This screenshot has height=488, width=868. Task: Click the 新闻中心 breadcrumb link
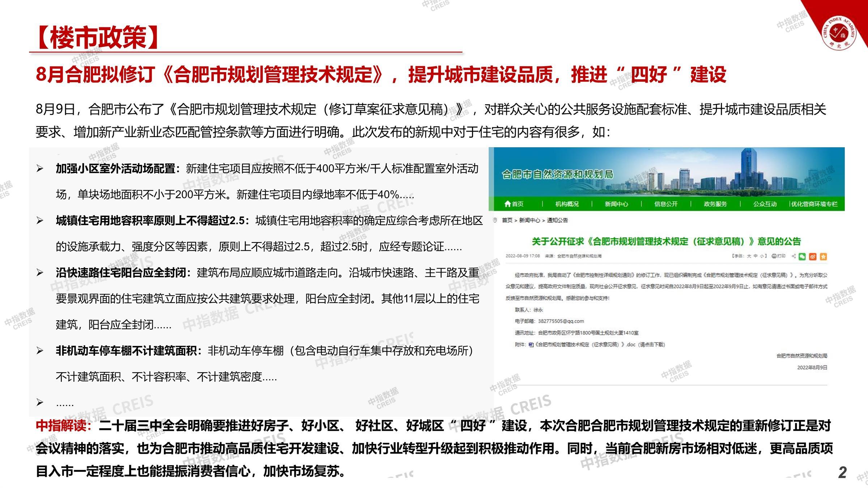[529, 221]
